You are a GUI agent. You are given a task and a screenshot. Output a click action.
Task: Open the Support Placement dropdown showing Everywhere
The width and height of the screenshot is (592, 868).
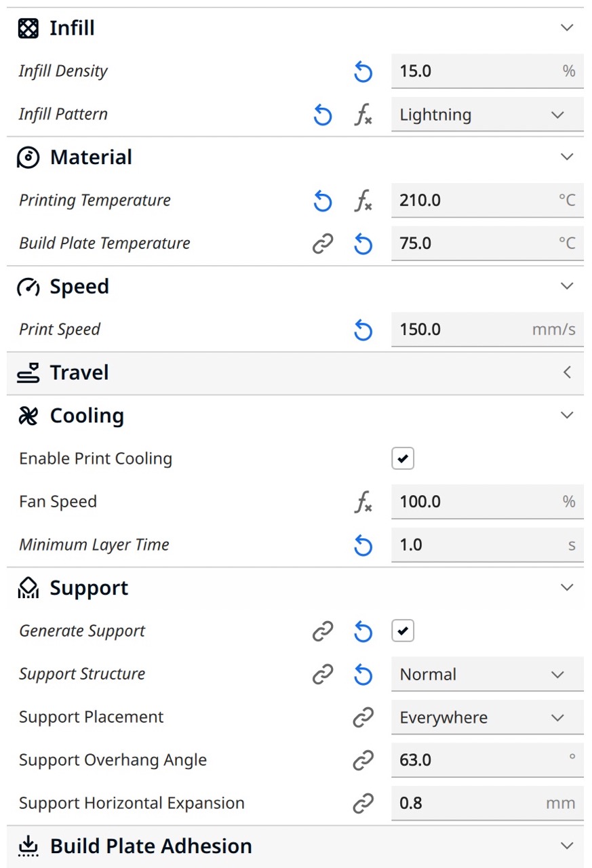pyautogui.click(x=486, y=717)
